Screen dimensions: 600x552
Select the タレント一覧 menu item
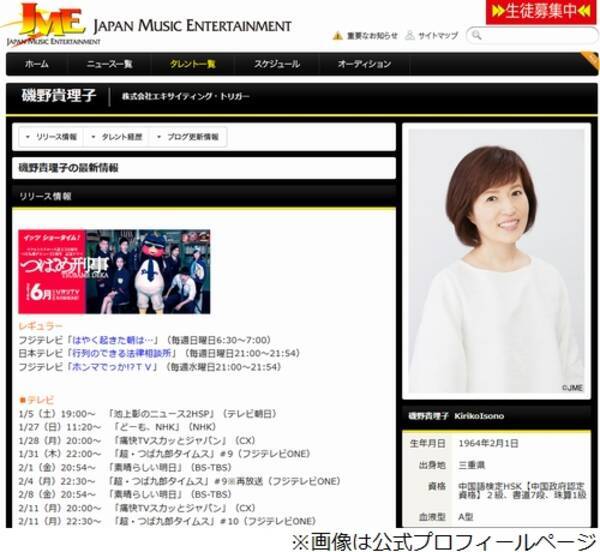click(x=192, y=64)
